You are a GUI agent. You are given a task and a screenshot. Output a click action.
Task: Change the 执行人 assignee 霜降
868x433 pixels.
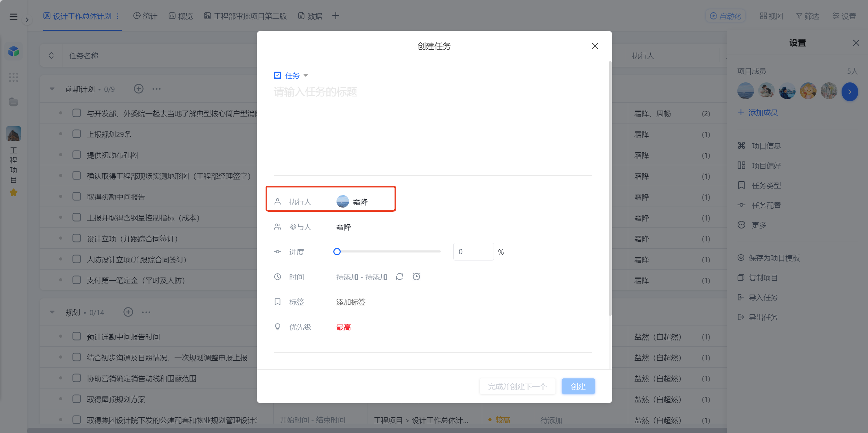point(352,202)
